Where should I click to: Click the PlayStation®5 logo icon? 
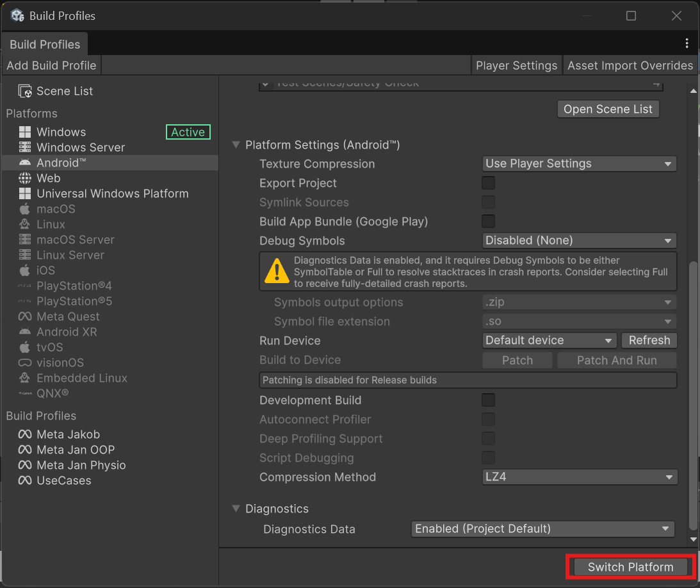tap(25, 302)
